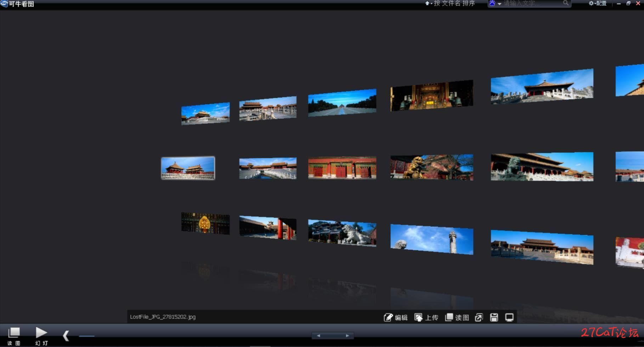Image resolution: width=644 pixels, height=347 pixels.
Task: Minimize the 可牛看图 window
Action: (x=619, y=4)
